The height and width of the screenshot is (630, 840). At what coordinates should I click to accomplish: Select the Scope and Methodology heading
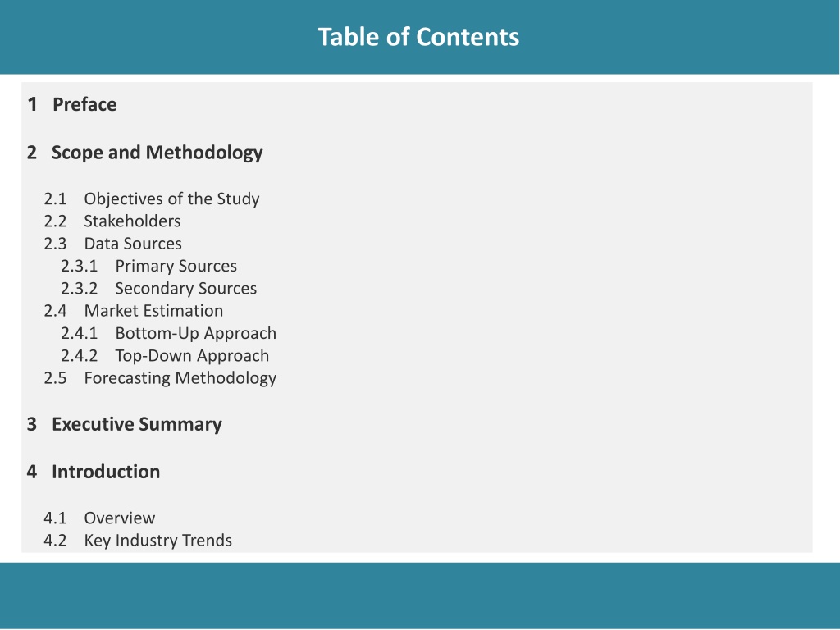144,153
